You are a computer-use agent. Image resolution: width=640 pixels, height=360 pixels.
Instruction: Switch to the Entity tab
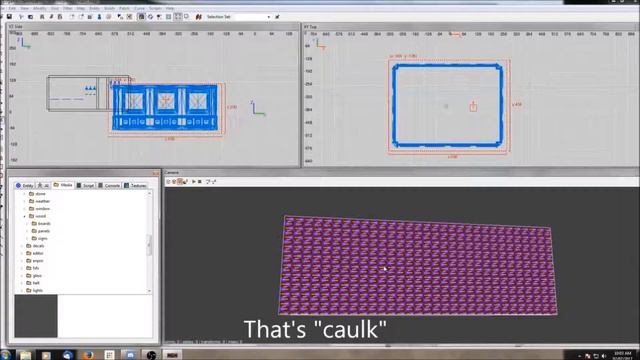coord(24,185)
